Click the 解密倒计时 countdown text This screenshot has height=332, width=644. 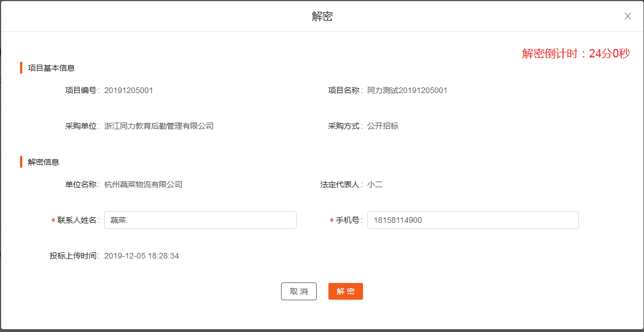(576, 54)
